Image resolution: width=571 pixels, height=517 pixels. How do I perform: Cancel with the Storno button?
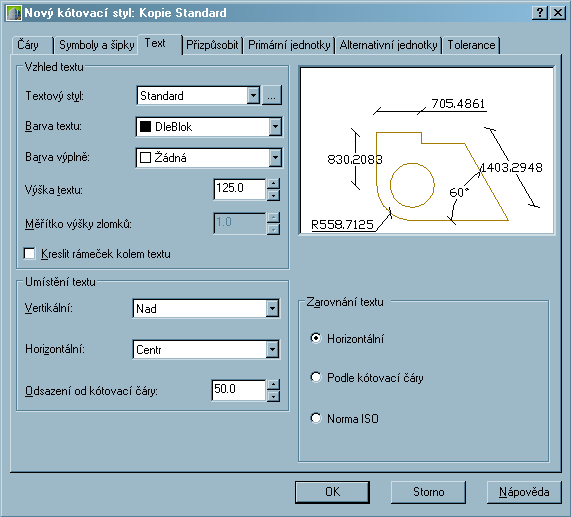coord(428,492)
